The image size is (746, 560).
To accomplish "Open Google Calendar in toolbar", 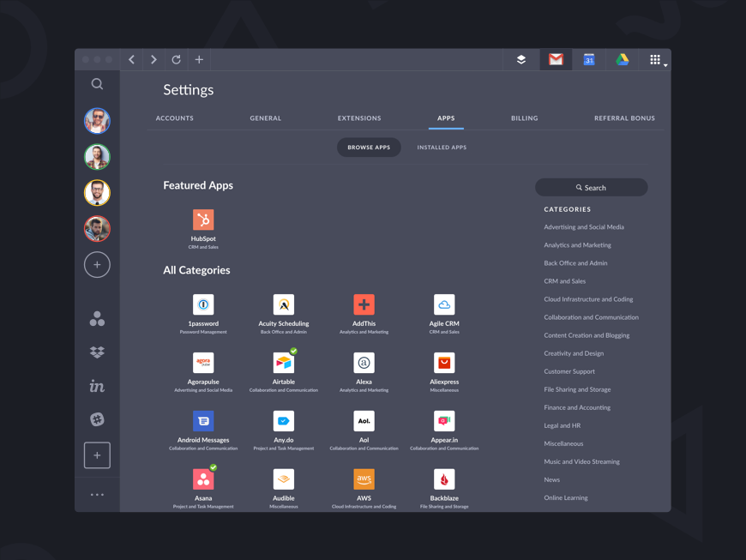I will pyautogui.click(x=589, y=59).
